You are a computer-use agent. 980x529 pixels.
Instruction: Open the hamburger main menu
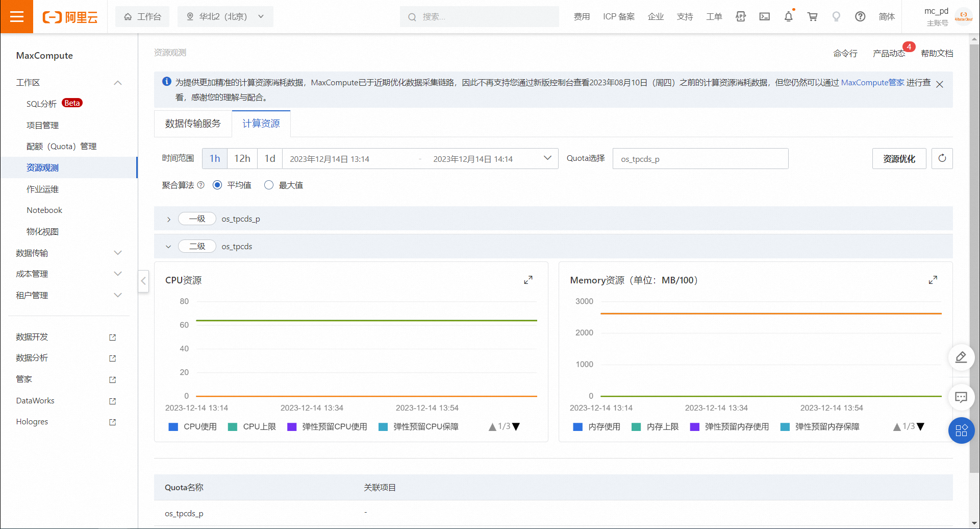pyautogui.click(x=17, y=17)
